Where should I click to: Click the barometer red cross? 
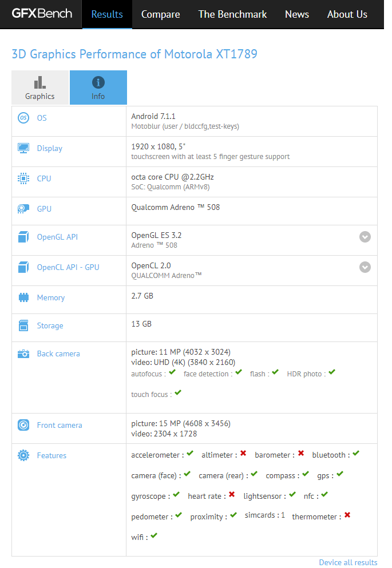click(x=300, y=453)
